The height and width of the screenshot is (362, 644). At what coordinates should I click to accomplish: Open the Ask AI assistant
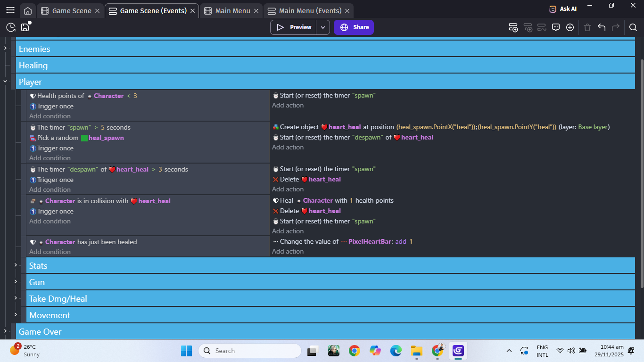[x=563, y=9]
